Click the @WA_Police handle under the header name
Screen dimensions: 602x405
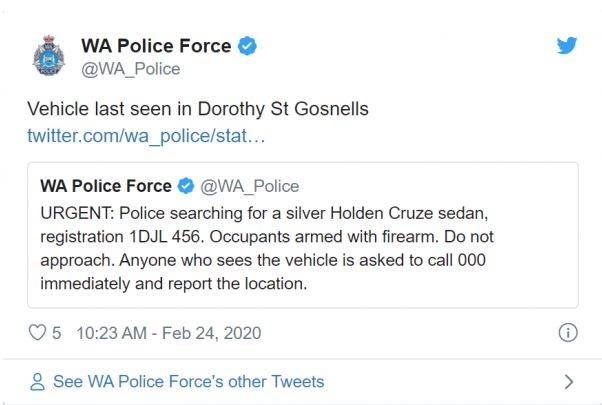click(131, 69)
